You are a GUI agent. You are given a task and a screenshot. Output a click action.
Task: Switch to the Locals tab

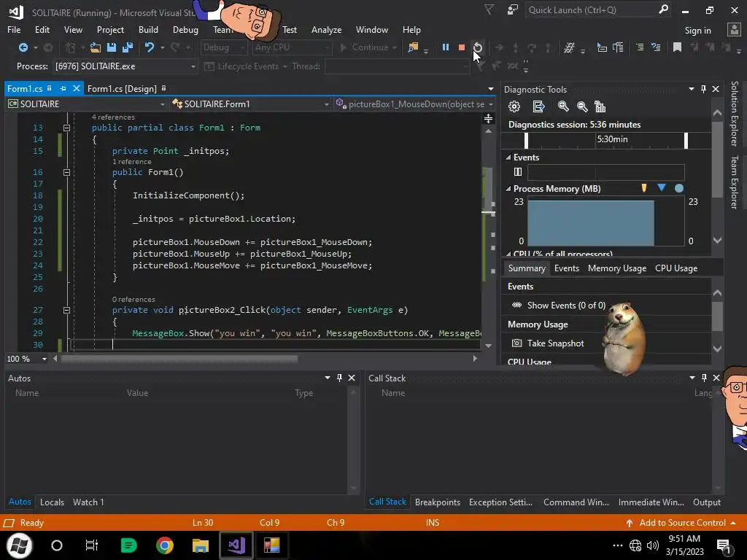(52, 502)
